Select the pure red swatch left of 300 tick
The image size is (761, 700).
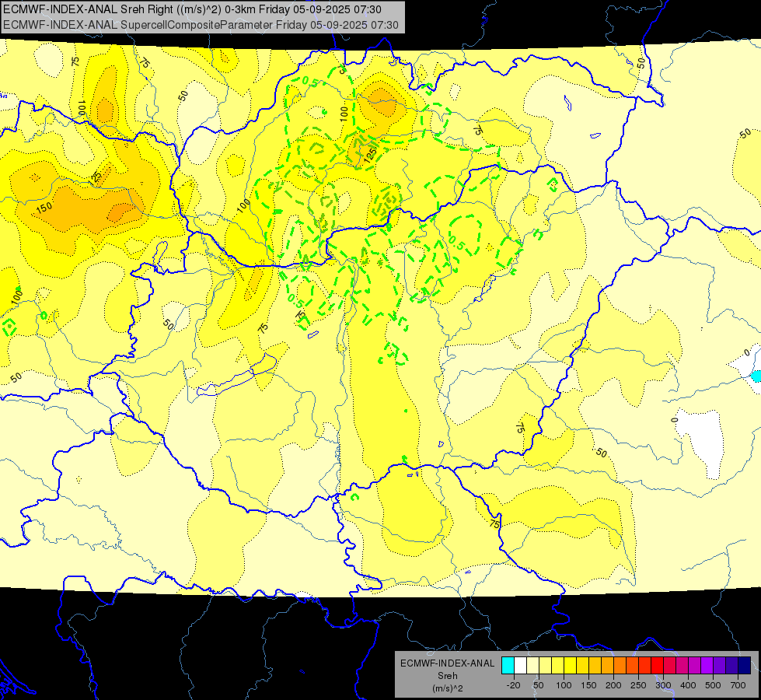(657, 666)
